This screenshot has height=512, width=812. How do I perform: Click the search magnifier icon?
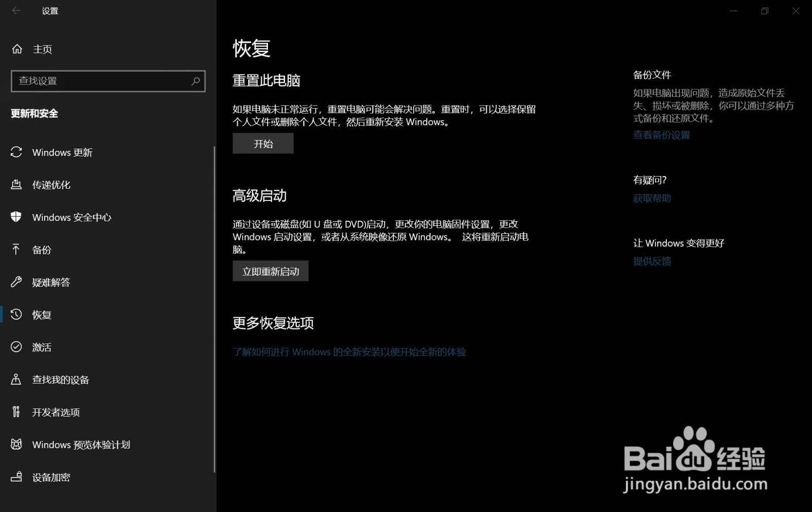click(195, 81)
